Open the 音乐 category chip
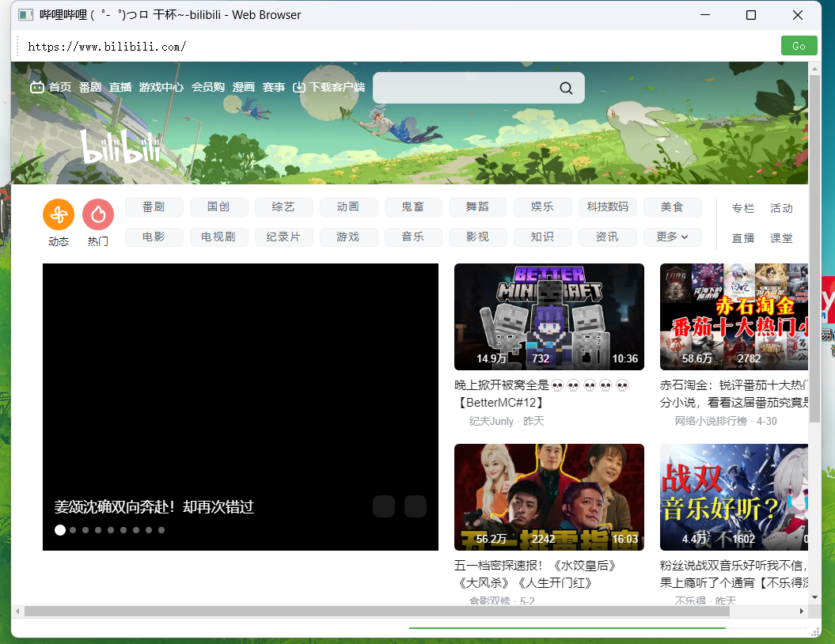The width and height of the screenshot is (835, 644). click(x=413, y=237)
